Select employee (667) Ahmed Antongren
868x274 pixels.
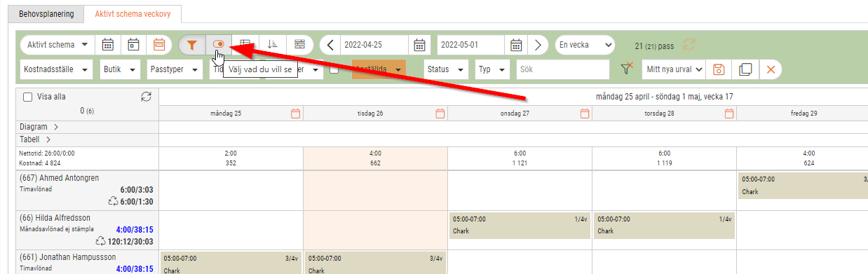[59, 177]
